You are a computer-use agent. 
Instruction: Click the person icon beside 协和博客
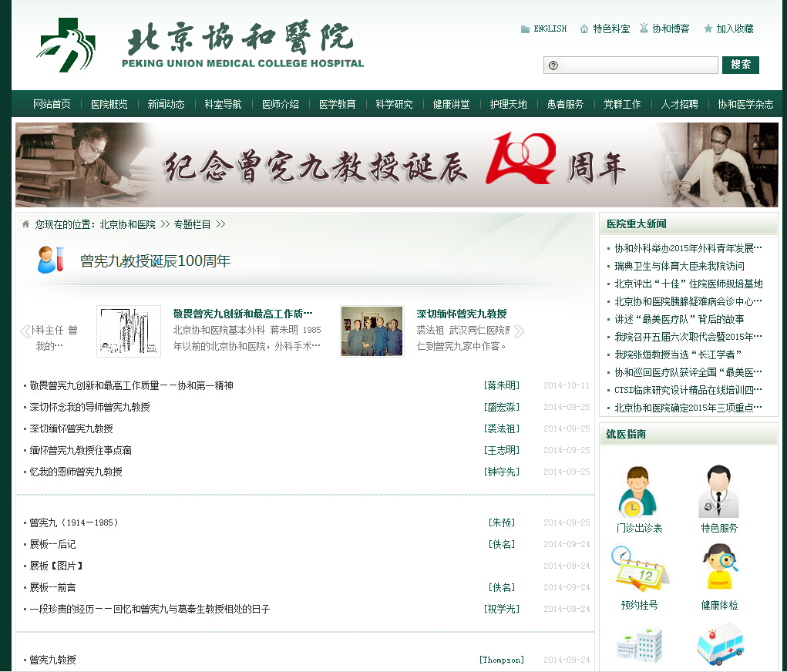(644, 28)
